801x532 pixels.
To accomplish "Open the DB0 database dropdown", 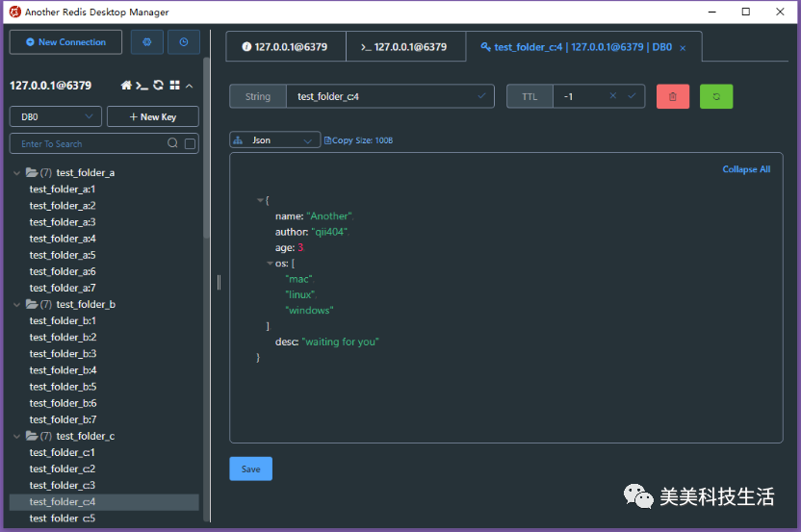I will [x=56, y=117].
